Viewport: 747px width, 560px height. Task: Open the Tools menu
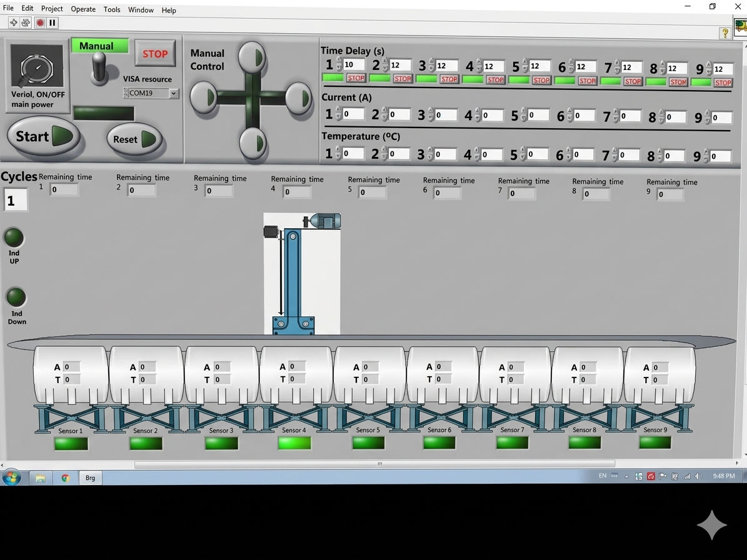[x=112, y=9]
